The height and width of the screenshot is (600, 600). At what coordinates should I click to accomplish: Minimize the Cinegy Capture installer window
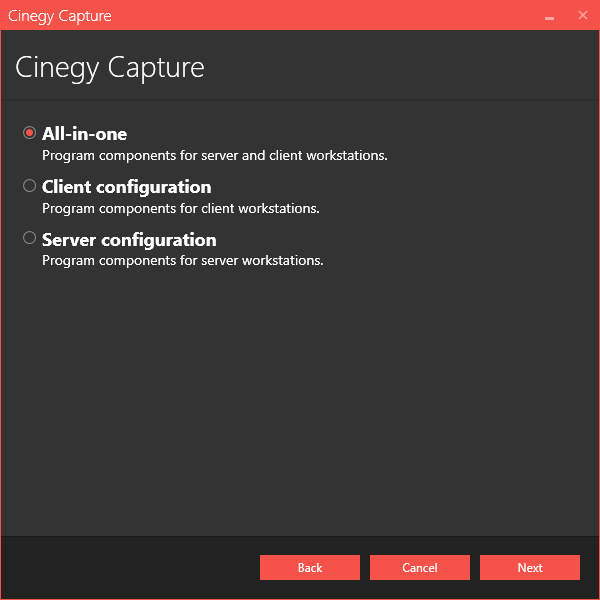click(x=549, y=16)
